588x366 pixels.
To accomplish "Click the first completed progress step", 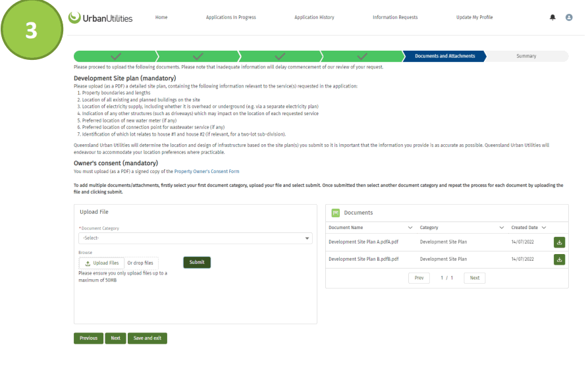I will click(x=116, y=56).
